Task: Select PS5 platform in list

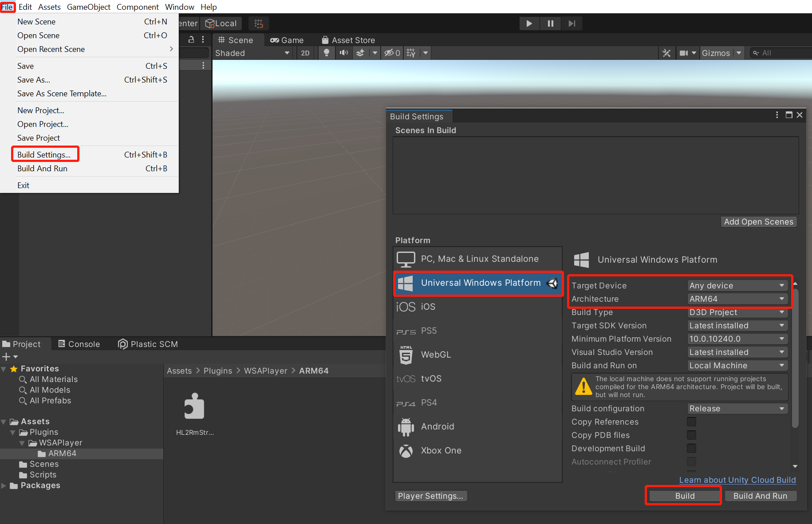Action: [478, 331]
